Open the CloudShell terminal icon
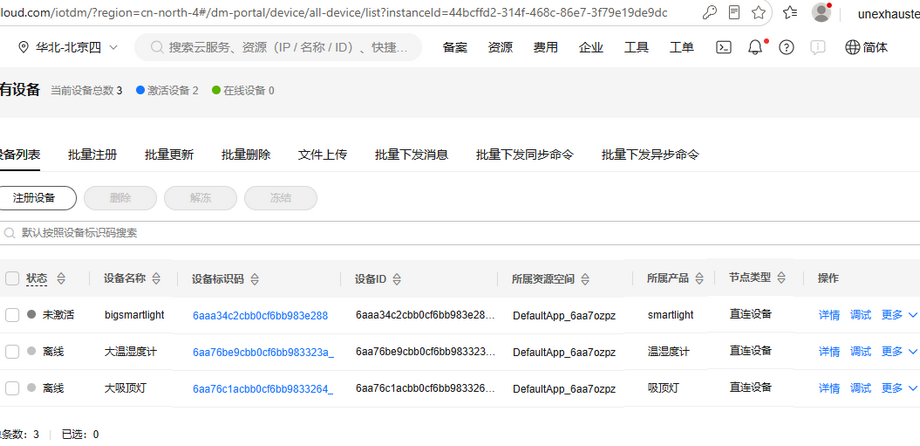The width and height of the screenshot is (920, 446). (x=723, y=48)
